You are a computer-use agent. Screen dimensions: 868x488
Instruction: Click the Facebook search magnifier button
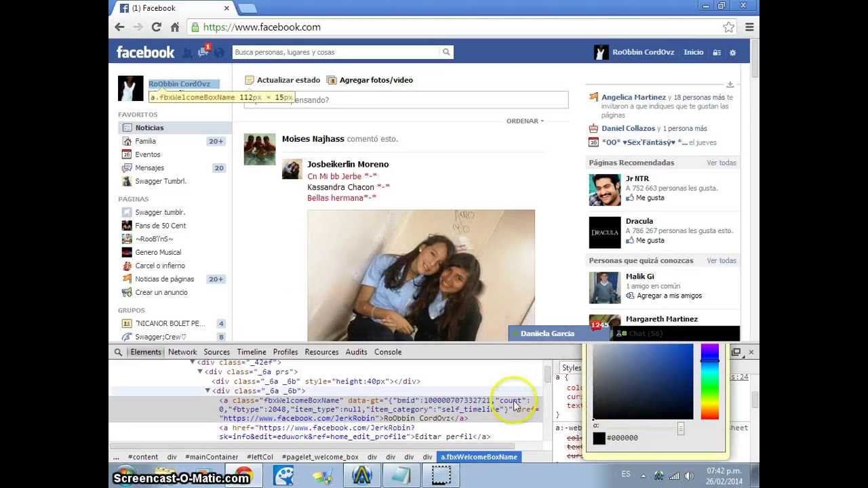click(446, 52)
